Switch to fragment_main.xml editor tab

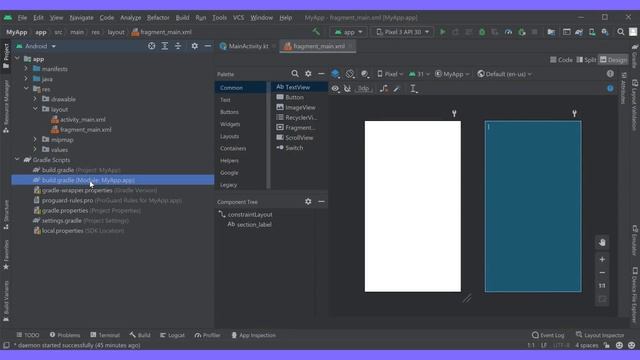pyautogui.click(x=318, y=46)
